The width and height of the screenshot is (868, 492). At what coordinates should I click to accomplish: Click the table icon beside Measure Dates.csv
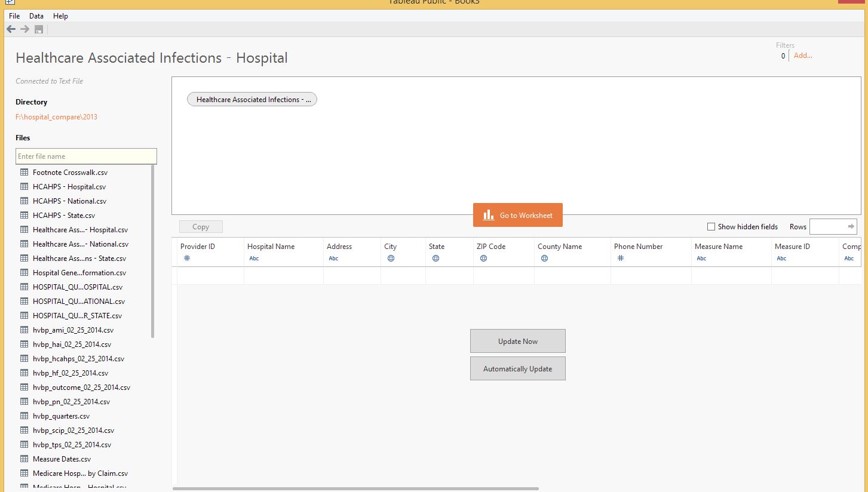[24, 459]
